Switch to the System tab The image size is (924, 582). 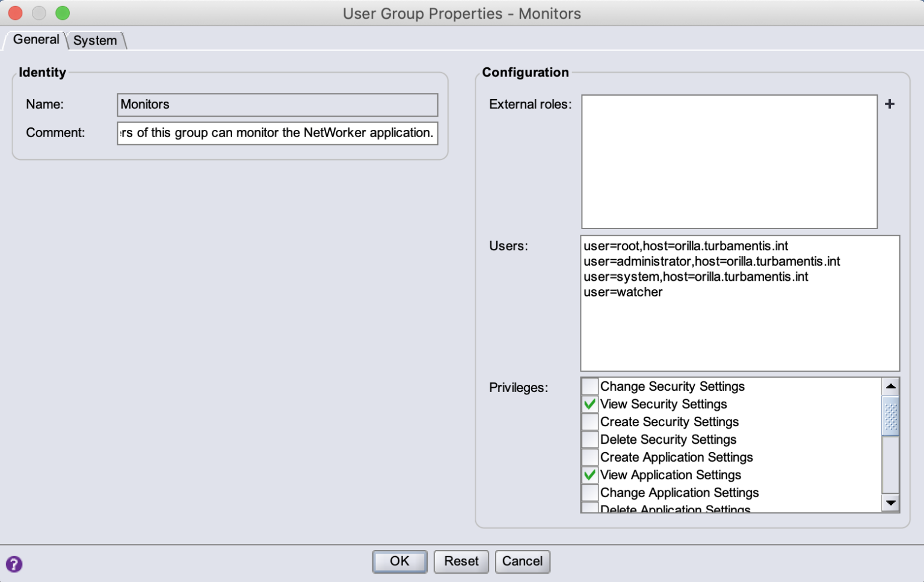(x=94, y=40)
